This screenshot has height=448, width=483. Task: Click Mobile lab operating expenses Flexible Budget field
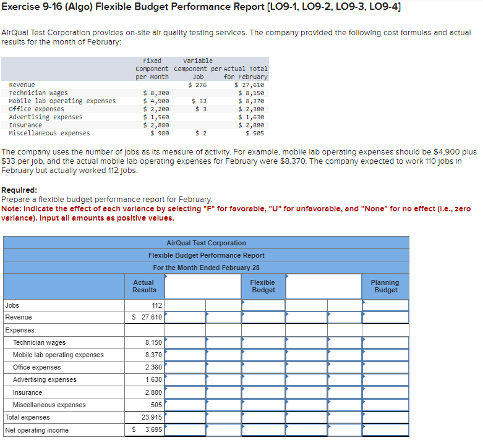pyautogui.click(x=263, y=355)
